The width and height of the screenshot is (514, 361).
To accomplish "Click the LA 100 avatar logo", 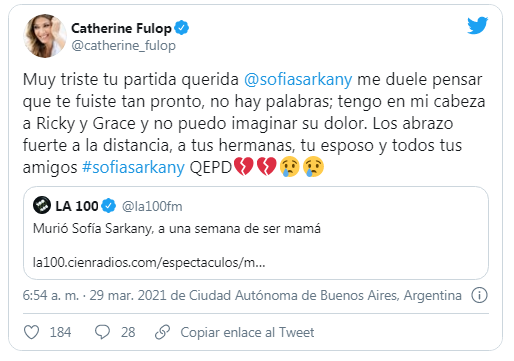I will click(42, 205).
